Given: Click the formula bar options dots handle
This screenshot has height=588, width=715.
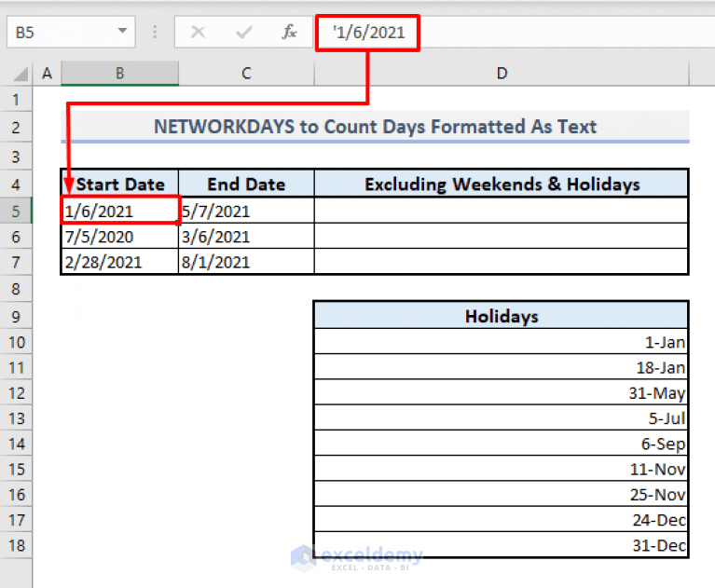Looking at the screenshot, I should click(155, 32).
